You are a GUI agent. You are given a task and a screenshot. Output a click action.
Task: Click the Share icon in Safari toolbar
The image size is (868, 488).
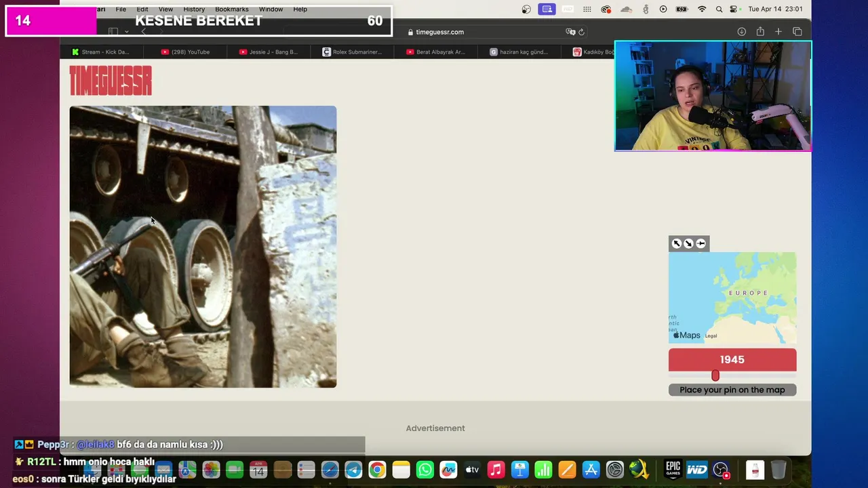(760, 32)
